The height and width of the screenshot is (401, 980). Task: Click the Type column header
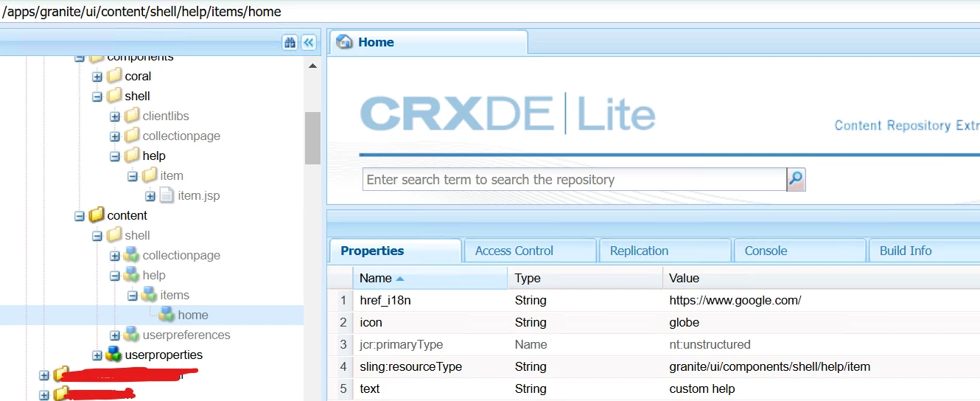pyautogui.click(x=585, y=278)
